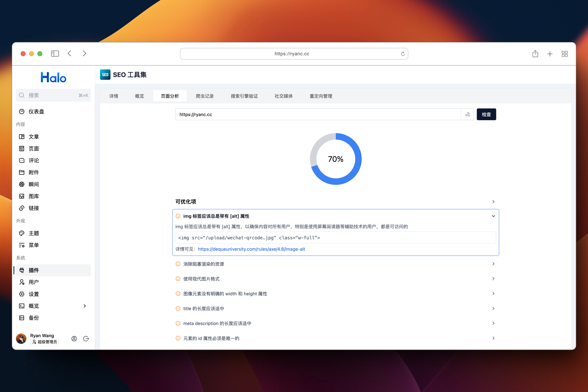588x392 pixels.
Task: Open 菜单 in the sidebar
Action: coord(53,245)
